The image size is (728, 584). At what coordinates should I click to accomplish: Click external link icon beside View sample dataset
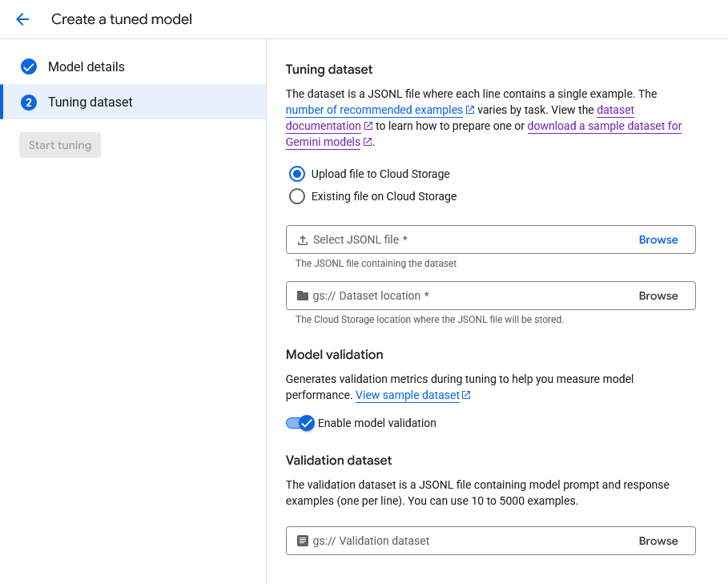pos(466,396)
